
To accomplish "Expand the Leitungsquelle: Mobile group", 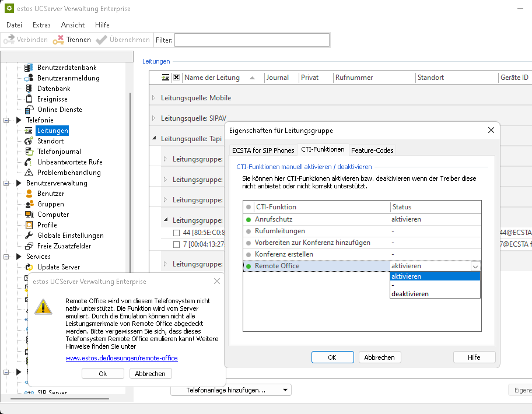I will 154,98.
